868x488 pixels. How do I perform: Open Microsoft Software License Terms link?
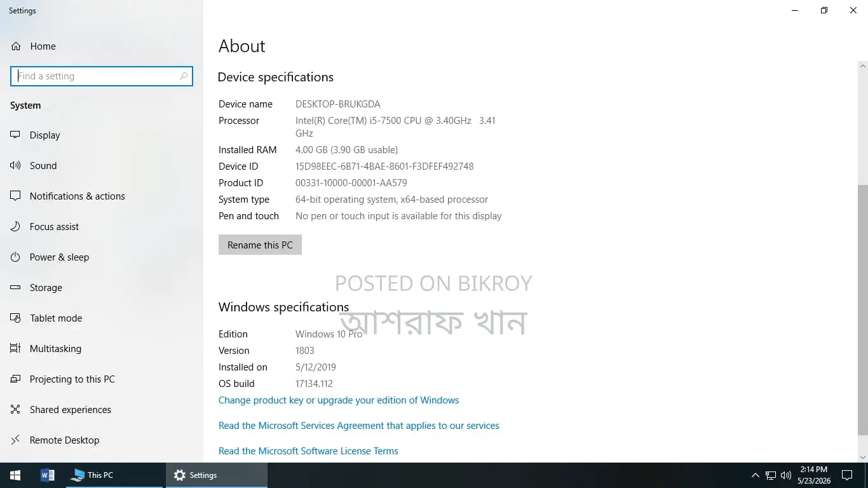pyautogui.click(x=308, y=451)
